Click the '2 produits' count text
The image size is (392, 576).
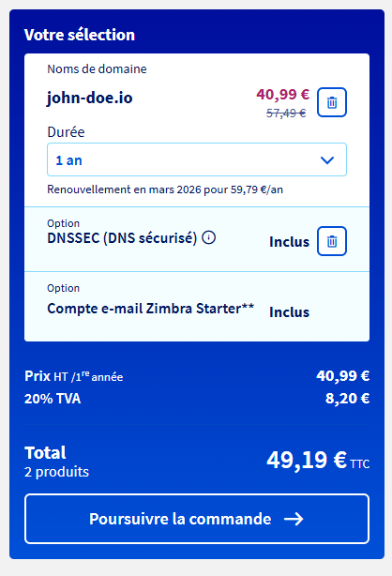pyautogui.click(x=56, y=472)
